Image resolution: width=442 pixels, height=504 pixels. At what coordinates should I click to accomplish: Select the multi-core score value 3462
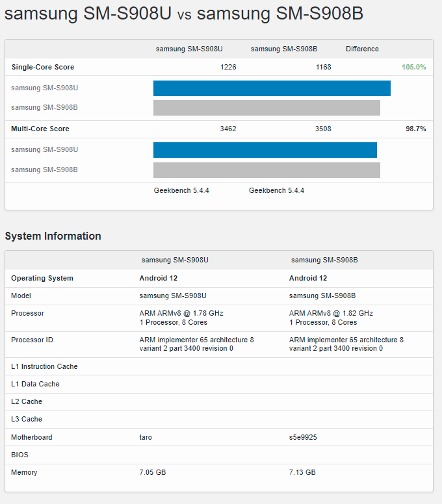(x=228, y=129)
